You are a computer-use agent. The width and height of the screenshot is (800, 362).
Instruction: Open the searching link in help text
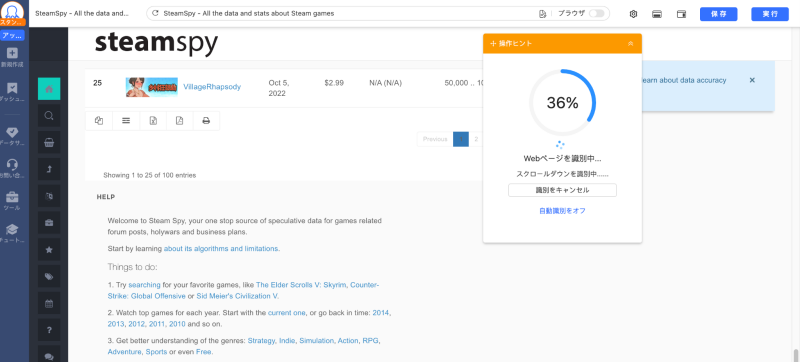pos(144,285)
